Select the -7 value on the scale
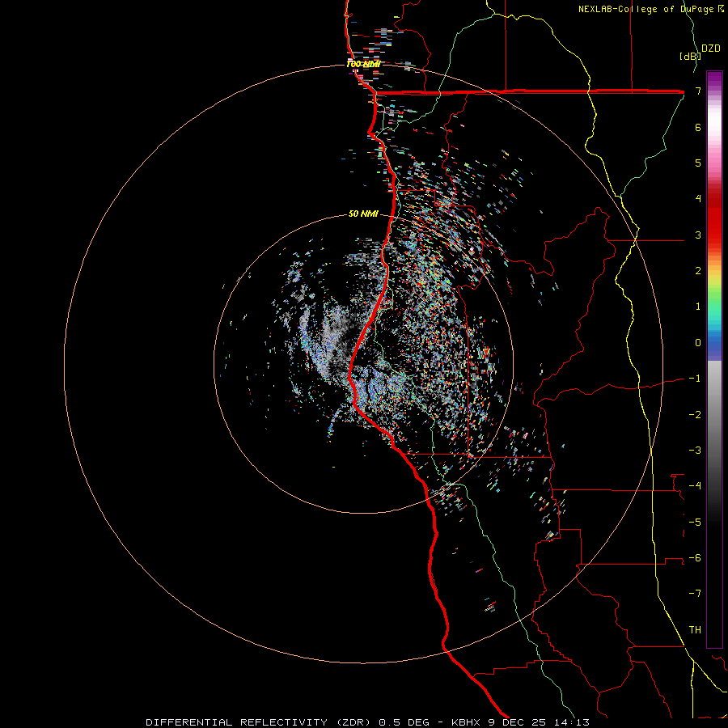Viewport: 728px width, 728px height. tap(695, 594)
